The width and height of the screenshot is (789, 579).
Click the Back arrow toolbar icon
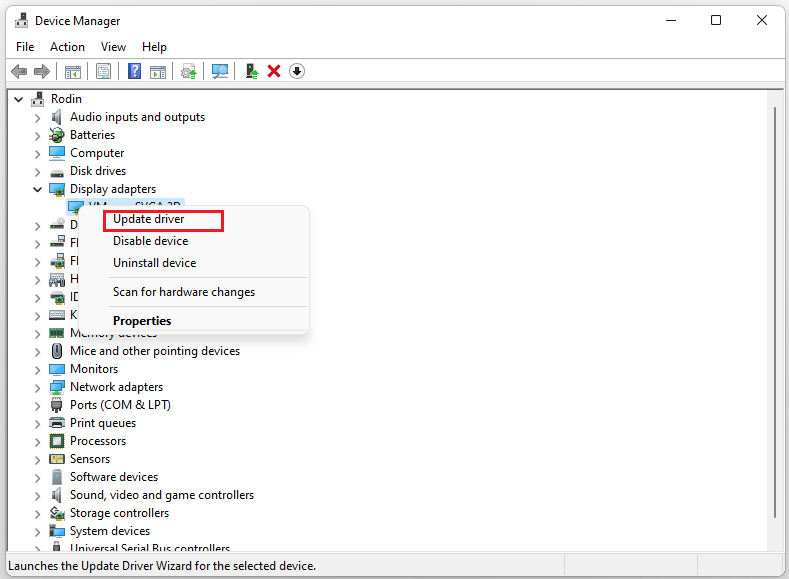(18, 71)
